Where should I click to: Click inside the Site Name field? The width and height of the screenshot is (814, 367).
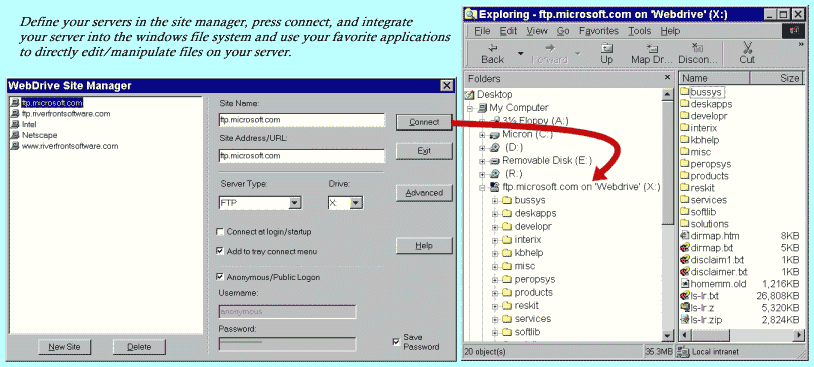click(302, 120)
